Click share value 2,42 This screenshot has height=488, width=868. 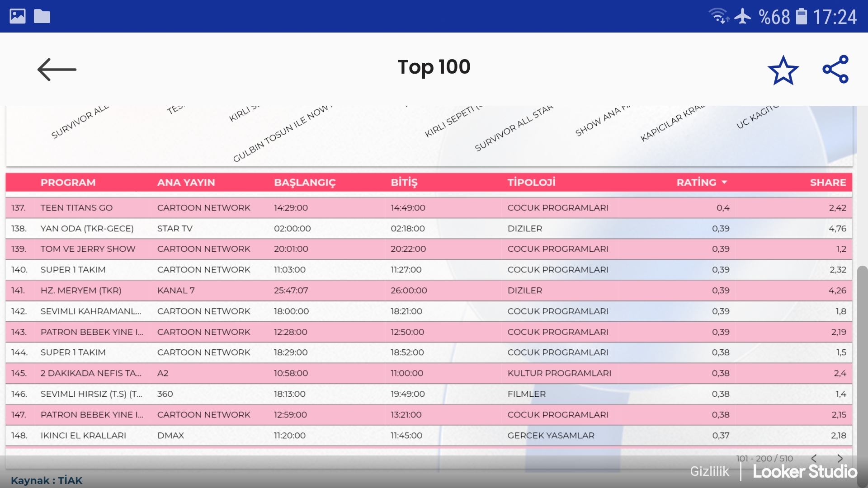tap(838, 208)
